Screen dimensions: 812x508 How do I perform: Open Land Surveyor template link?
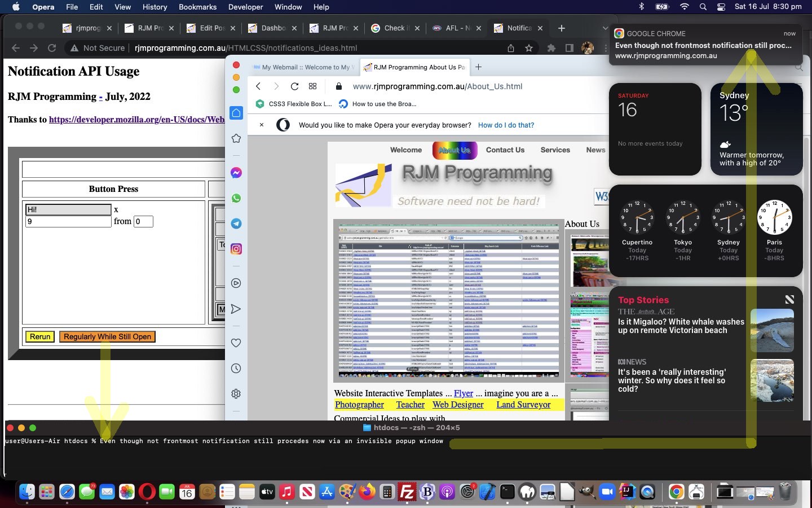[x=523, y=405]
